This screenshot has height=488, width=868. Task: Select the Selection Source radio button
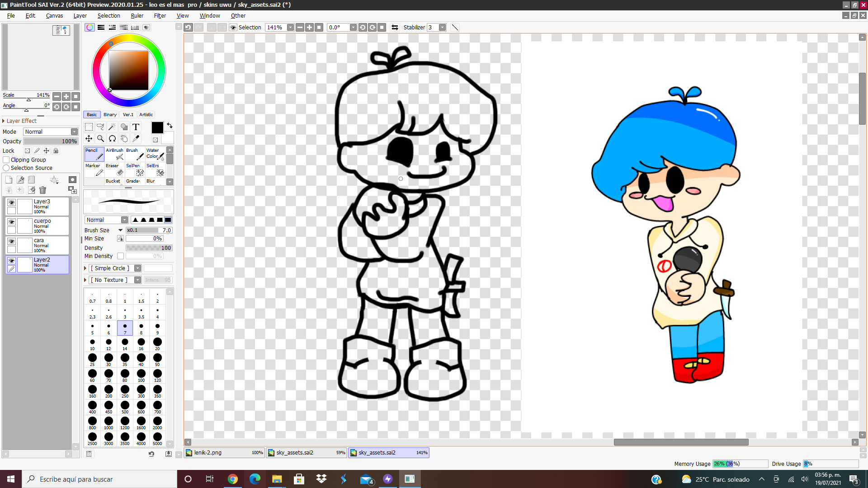(6, 168)
